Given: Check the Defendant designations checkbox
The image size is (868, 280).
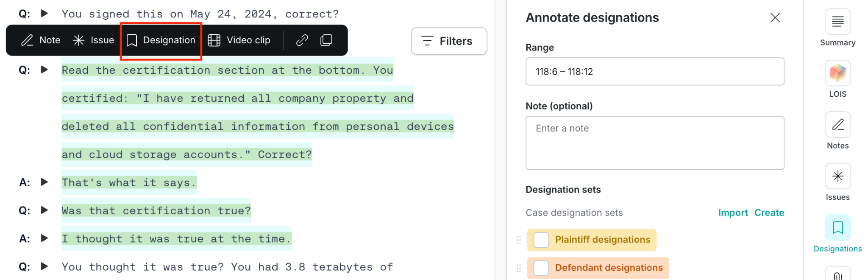Looking at the screenshot, I should click(541, 268).
